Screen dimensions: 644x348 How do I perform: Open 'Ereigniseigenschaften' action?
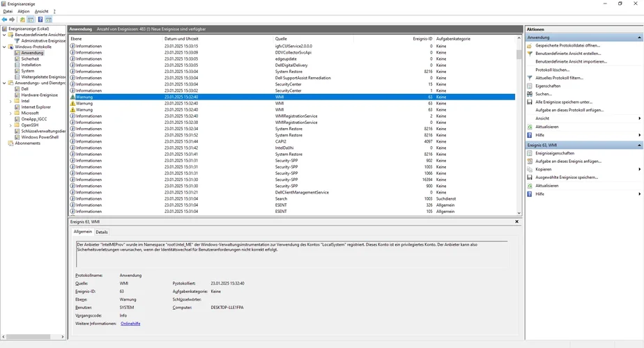pos(555,153)
